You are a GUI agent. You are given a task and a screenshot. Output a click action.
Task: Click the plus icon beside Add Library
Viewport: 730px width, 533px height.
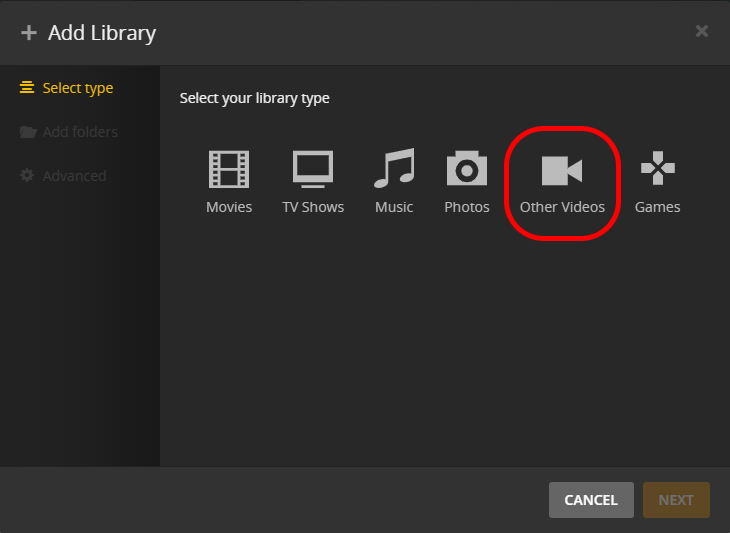(29, 33)
